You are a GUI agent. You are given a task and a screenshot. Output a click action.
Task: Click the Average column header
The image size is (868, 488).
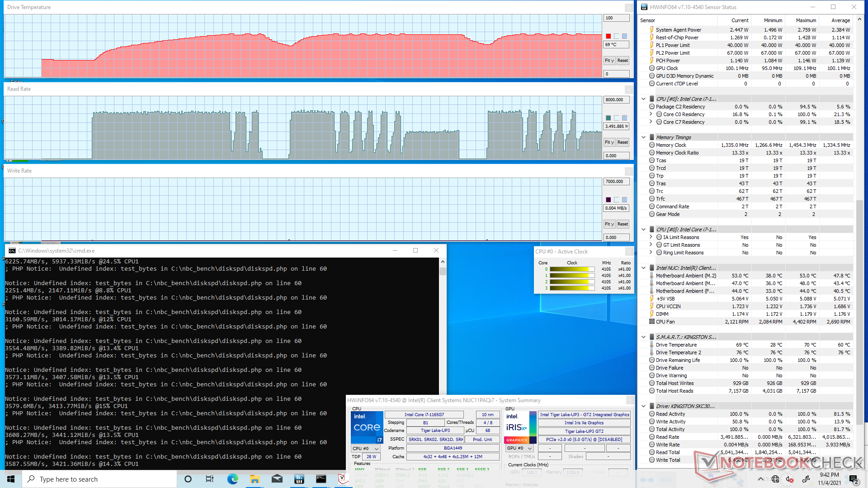[840, 20]
